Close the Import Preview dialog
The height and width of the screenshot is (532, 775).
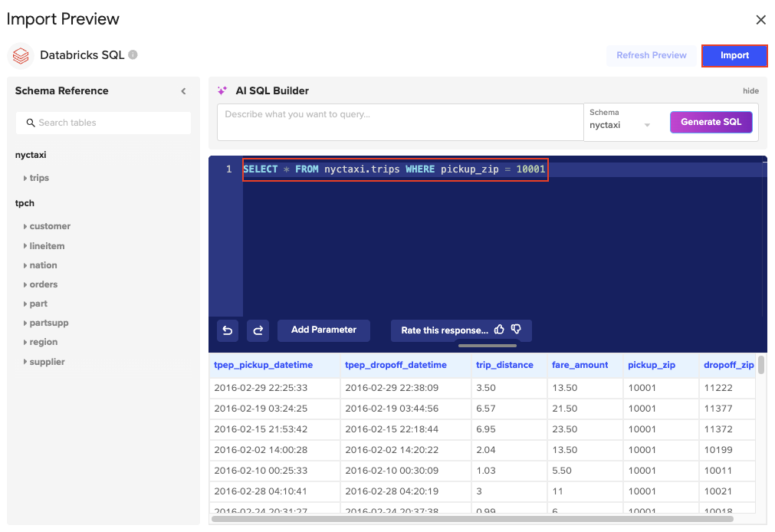(760, 19)
